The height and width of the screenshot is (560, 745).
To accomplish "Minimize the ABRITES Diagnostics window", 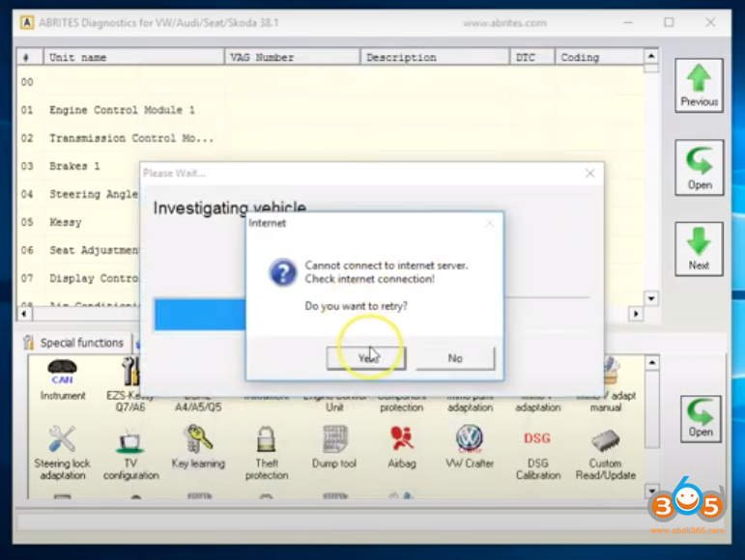I will (628, 22).
